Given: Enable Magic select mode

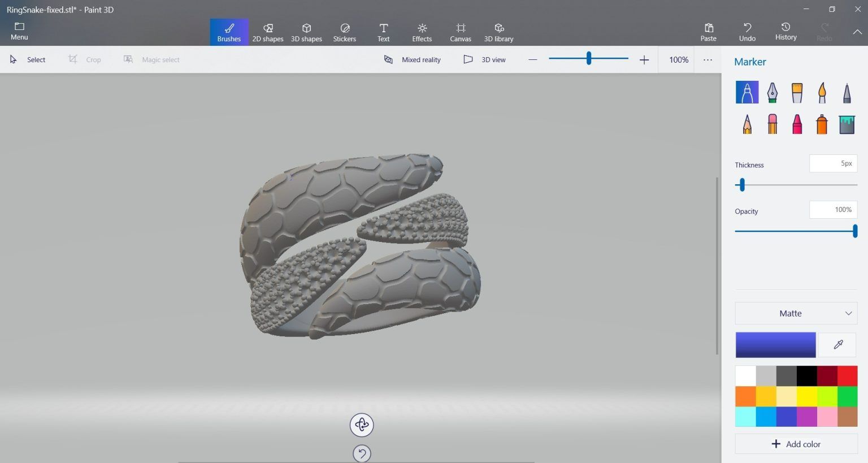Looking at the screenshot, I should (x=151, y=59).
